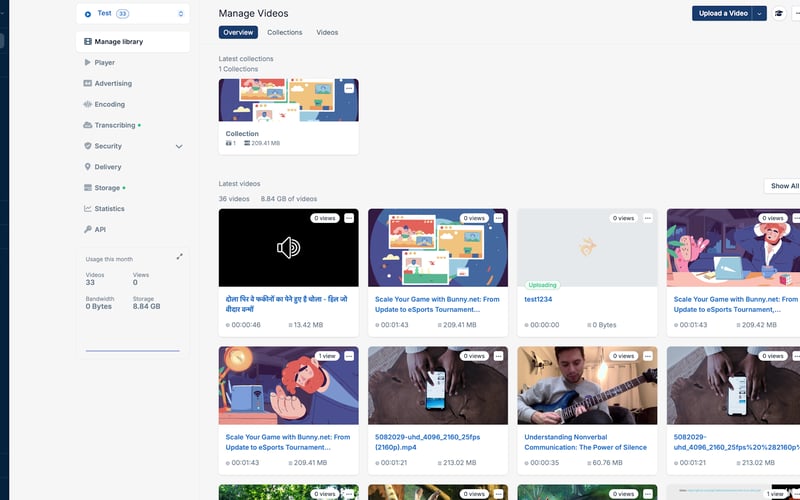Image resolution: width=800 pixels, height=500 pixels.
Task: Click the Upload a Video button
Action: [x=722, y=13]
